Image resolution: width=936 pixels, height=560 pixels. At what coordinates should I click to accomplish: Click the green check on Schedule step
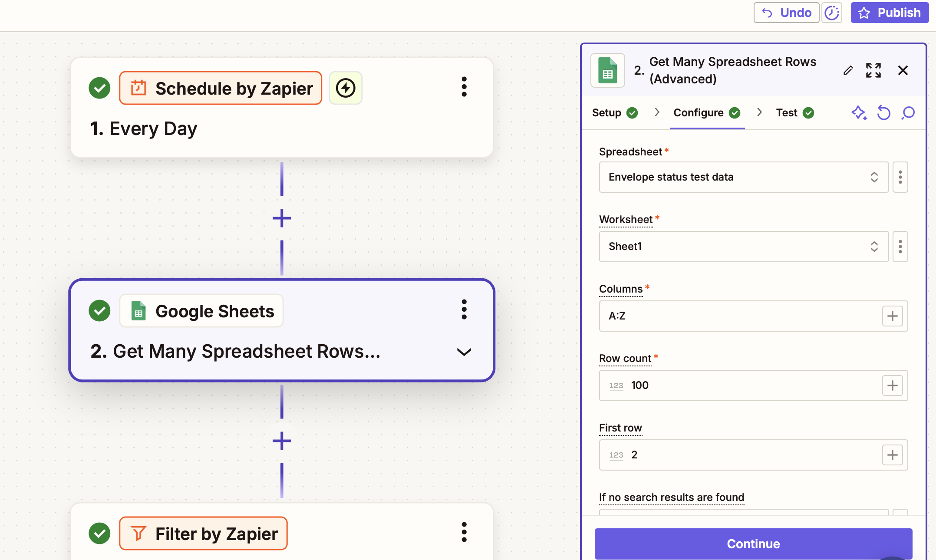(x=99, y=88)
